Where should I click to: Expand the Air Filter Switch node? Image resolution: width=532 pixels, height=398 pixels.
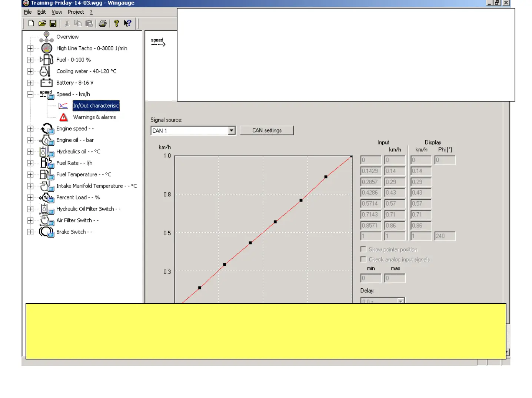click(30, 220)
